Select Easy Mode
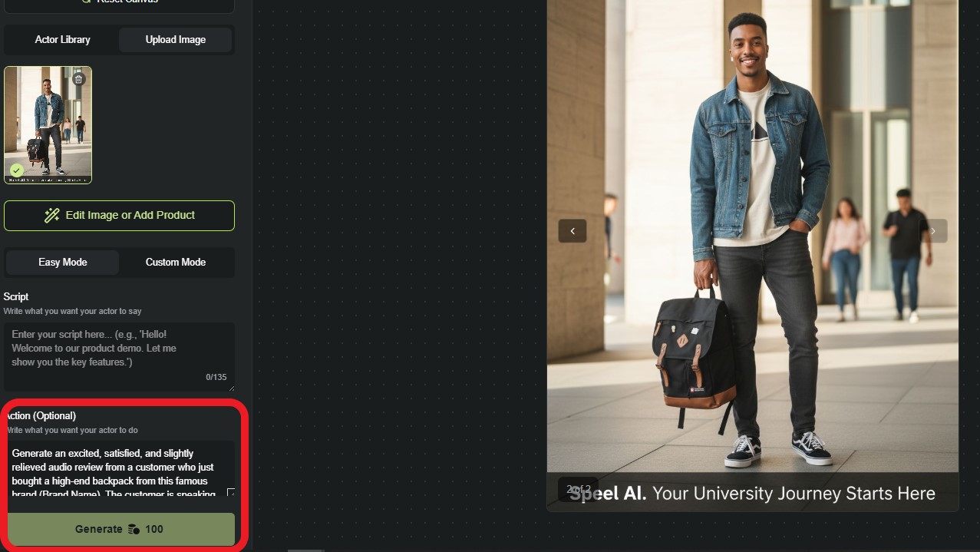 62,263
